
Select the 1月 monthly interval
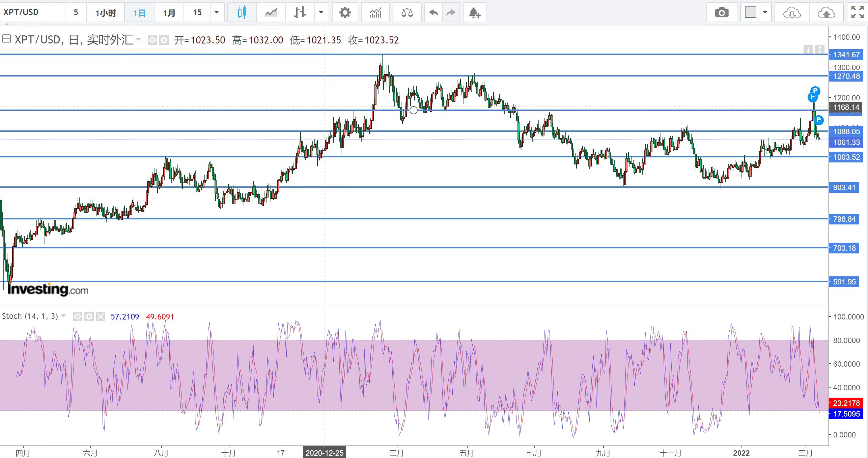pos(169,13)
